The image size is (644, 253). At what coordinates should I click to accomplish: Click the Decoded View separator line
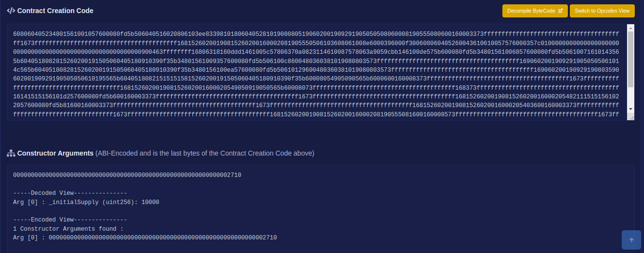pos(70,193)
